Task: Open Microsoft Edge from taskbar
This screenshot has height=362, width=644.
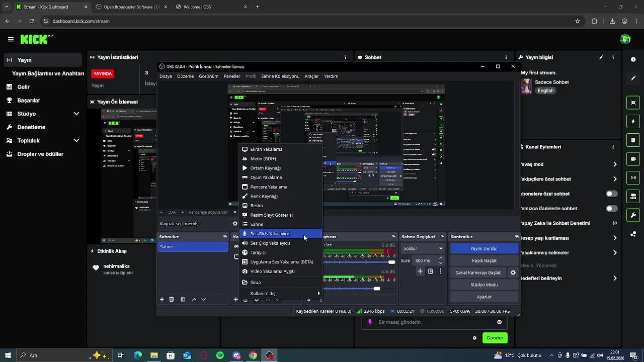Action: (x=137, y=355)
